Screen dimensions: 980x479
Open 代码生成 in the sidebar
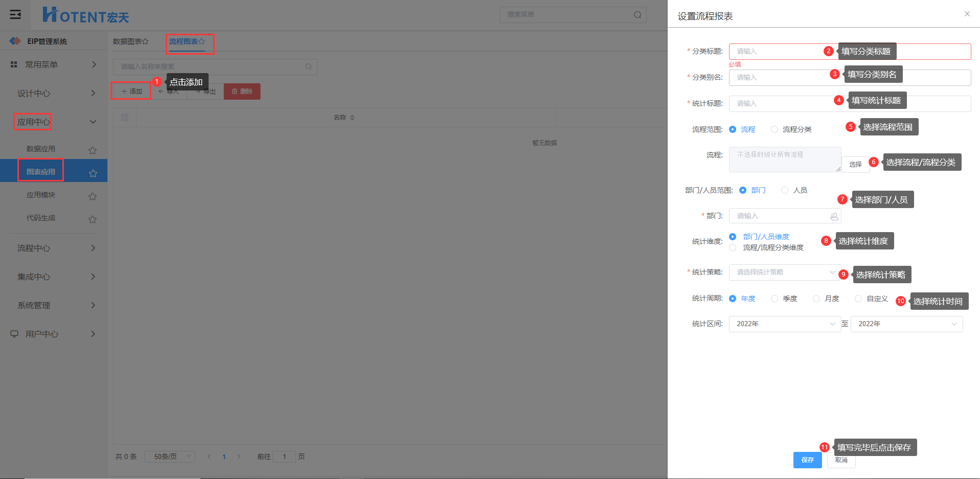click(41, 218)
